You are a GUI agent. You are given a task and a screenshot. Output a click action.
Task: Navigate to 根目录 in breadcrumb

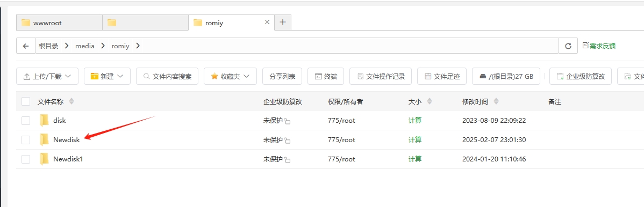pos(48,46)
